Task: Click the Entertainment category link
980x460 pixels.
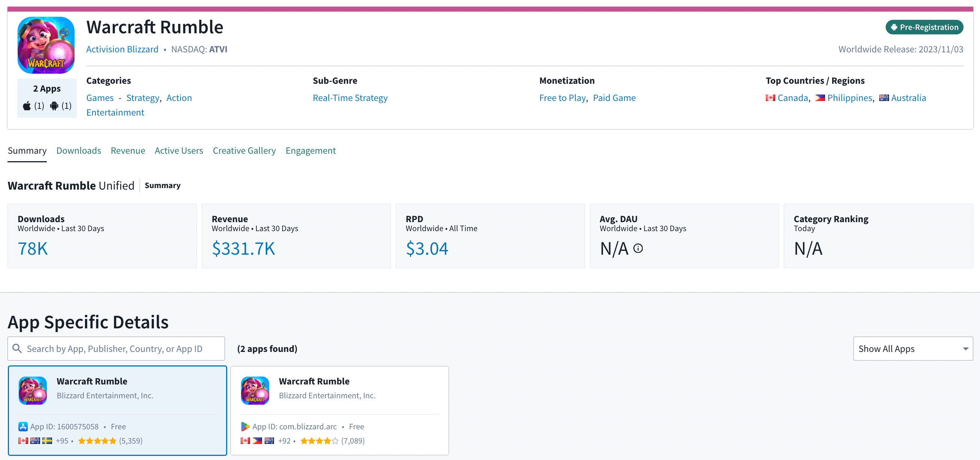Action: [x=115, y=112]
